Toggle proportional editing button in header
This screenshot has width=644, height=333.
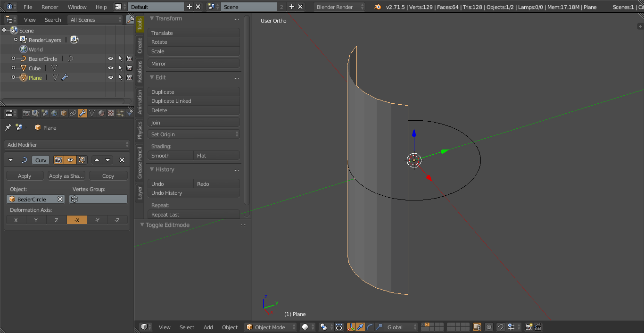coord(489,327)
